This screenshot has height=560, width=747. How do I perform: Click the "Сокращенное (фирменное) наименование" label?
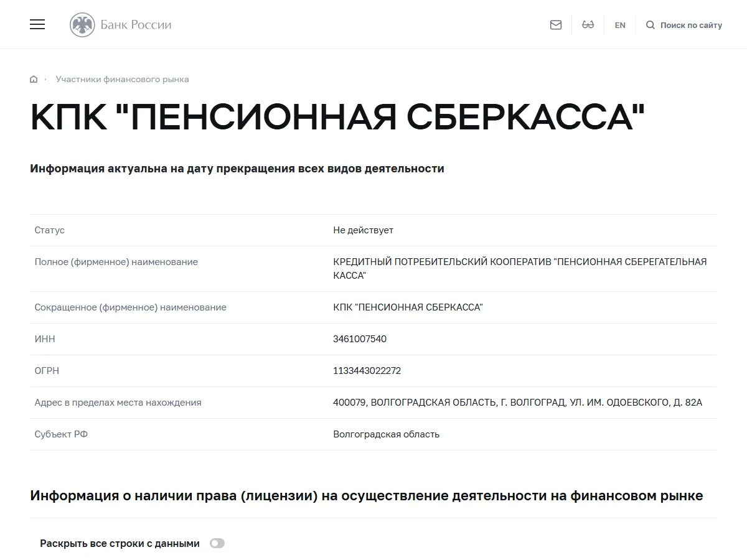pyautogui.click(x=131, y=307)
